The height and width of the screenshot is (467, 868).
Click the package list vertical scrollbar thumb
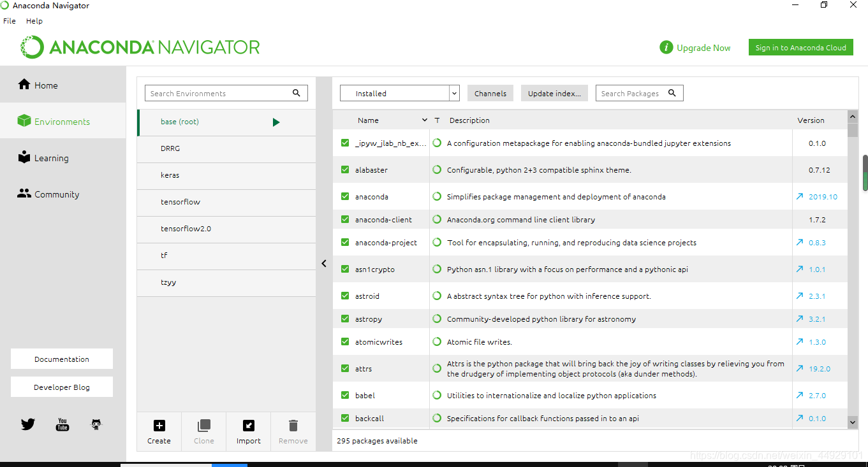pyautogui.click(x=853, y=130)
